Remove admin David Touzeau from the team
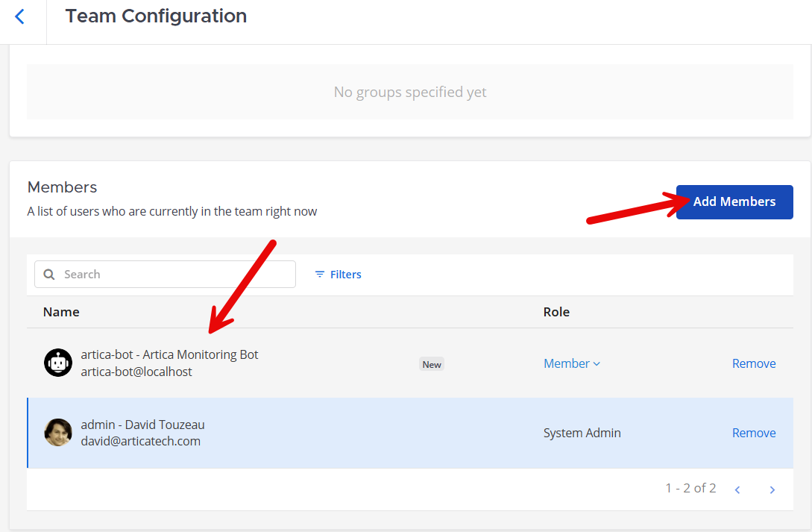Image resolution: width=812 pixels, height=532 pixels. coord(753,433)
